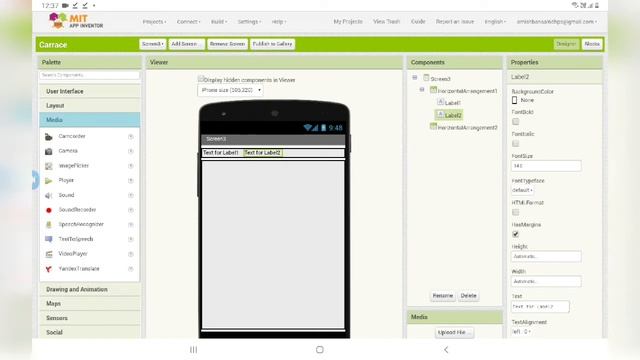This screenshot has width=640, height=360.
Task: Switch to the Blocks editor
Action: [x=592, y=44]
